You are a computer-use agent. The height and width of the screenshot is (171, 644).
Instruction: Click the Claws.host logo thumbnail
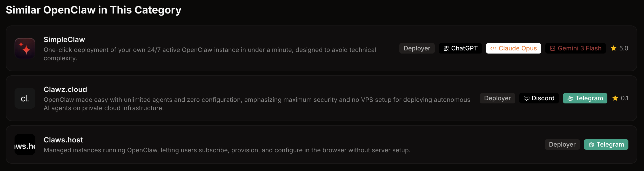point(25,144)
